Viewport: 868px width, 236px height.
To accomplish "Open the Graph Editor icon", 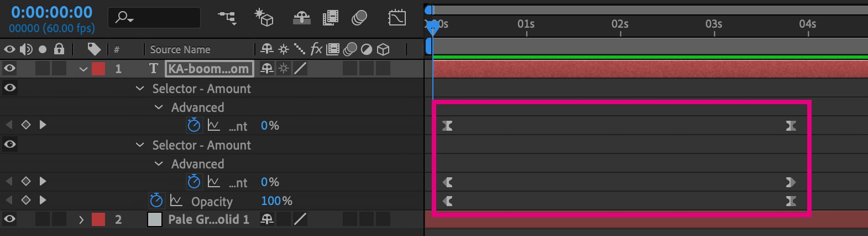I will click(x=396, y=18).
